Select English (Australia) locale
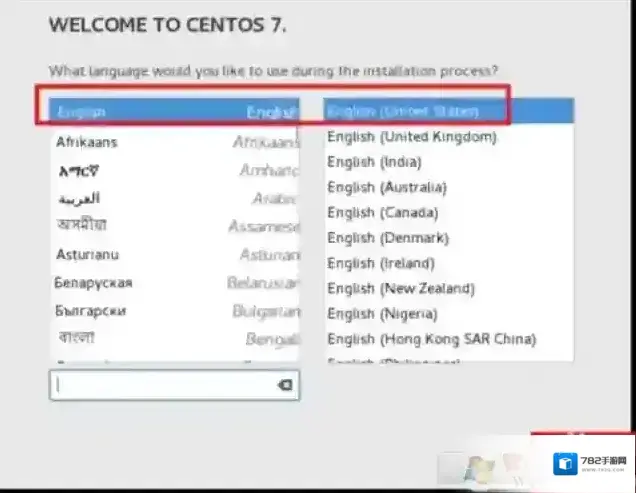The height and width of the screenshot is (493, 636). [447, 187]
